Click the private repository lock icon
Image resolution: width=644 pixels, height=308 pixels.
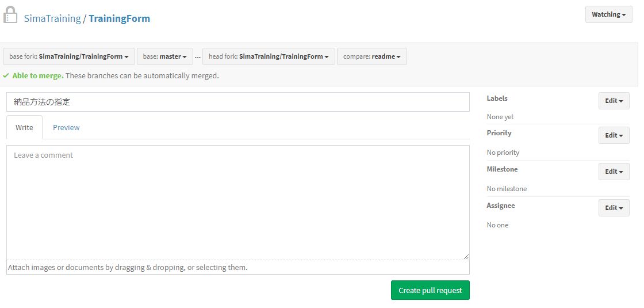(x=11, y=16)
